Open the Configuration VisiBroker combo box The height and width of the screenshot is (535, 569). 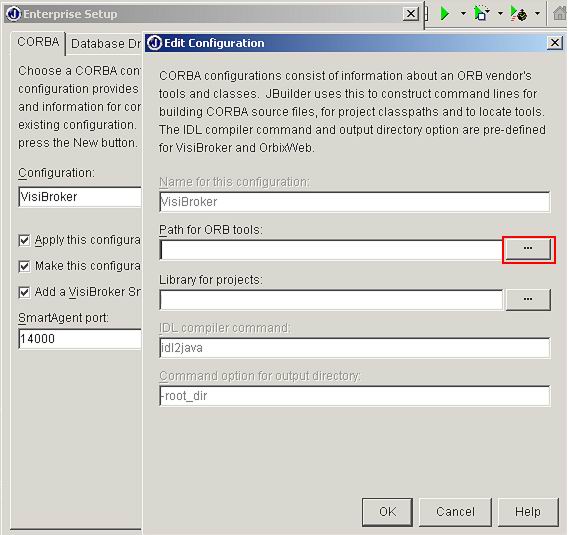point(80,197)
